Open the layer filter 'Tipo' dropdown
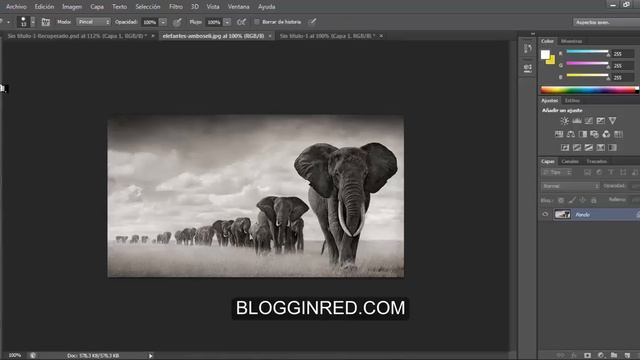The width and height of the screenshot is (640, 360). [x=557, y=172]
